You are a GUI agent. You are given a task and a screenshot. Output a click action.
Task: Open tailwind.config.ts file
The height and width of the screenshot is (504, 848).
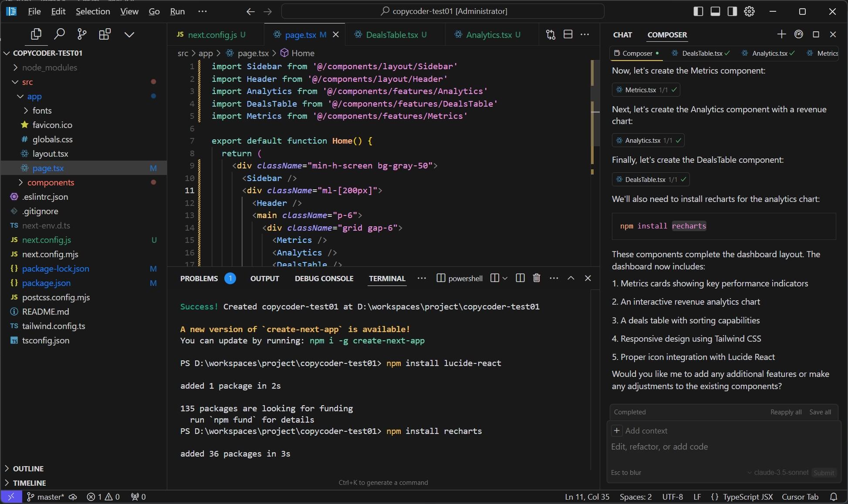(84, 326)
